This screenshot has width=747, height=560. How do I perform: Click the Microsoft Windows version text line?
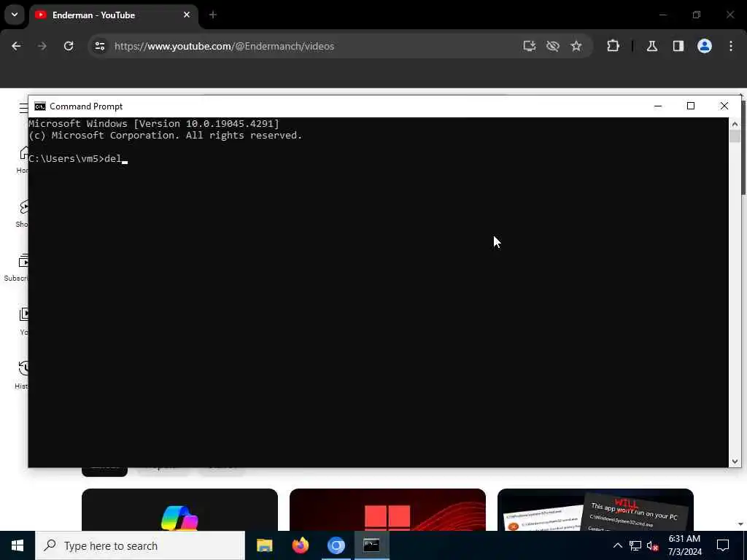(154, 124)
